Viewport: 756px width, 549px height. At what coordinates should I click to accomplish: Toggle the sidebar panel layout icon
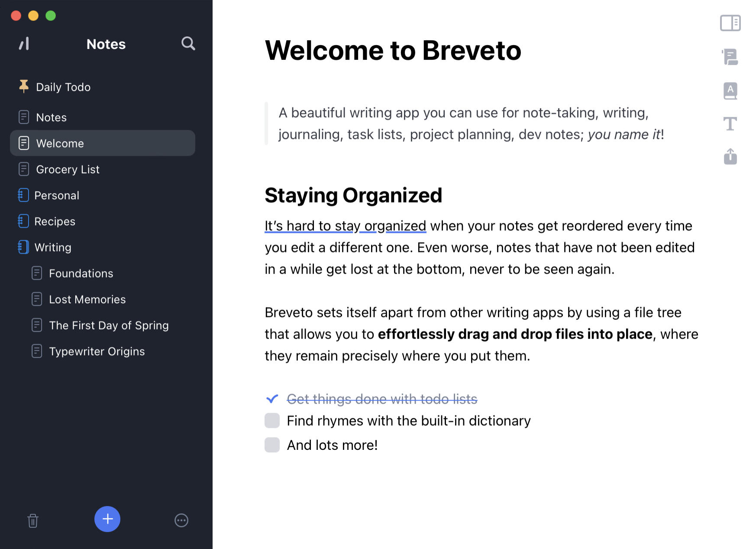click(x=730, y=23)
